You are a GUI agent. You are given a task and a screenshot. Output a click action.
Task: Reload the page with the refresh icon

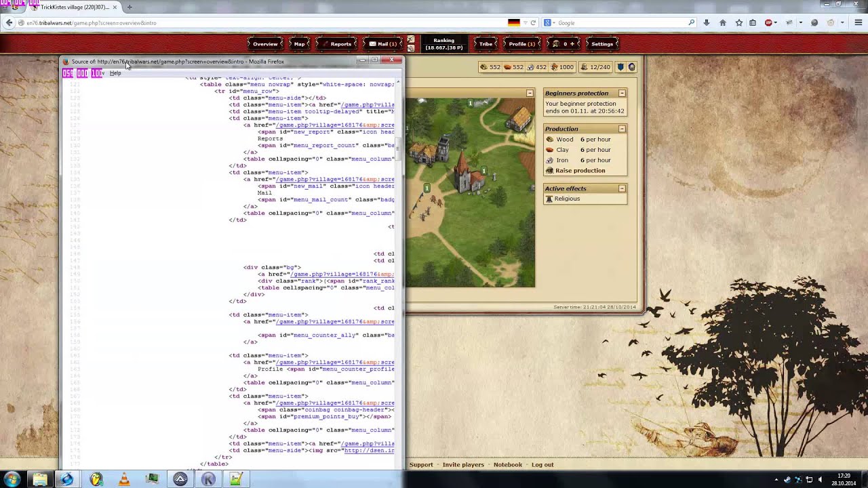coord(533,22)
